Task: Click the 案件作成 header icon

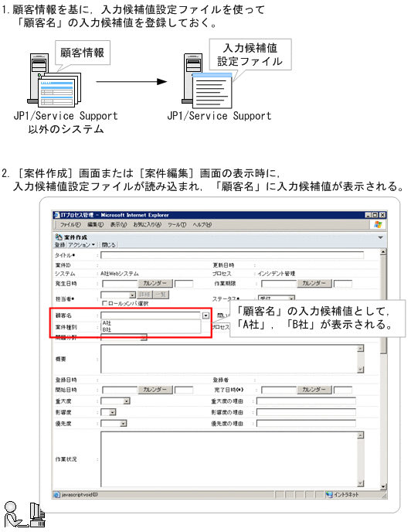Action: (59, 237)
